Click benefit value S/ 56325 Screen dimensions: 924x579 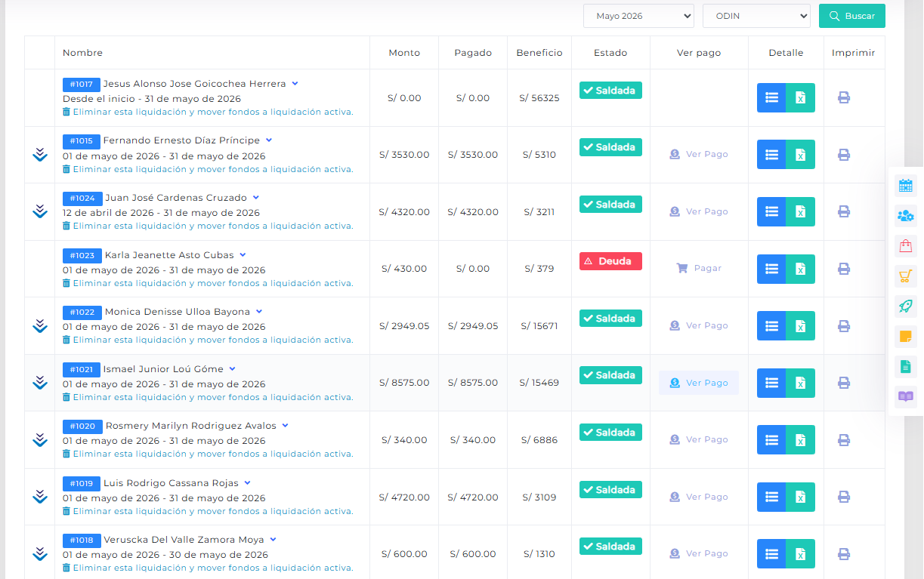click(539, 98)
